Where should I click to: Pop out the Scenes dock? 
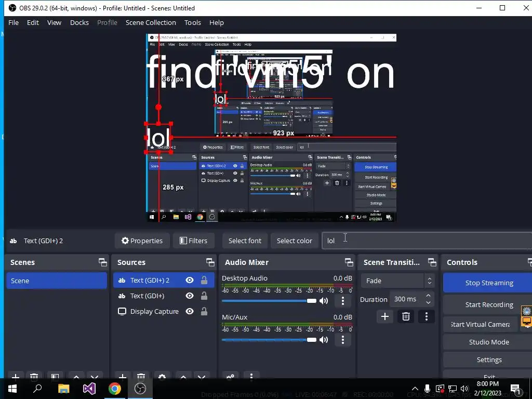(102, 262)
